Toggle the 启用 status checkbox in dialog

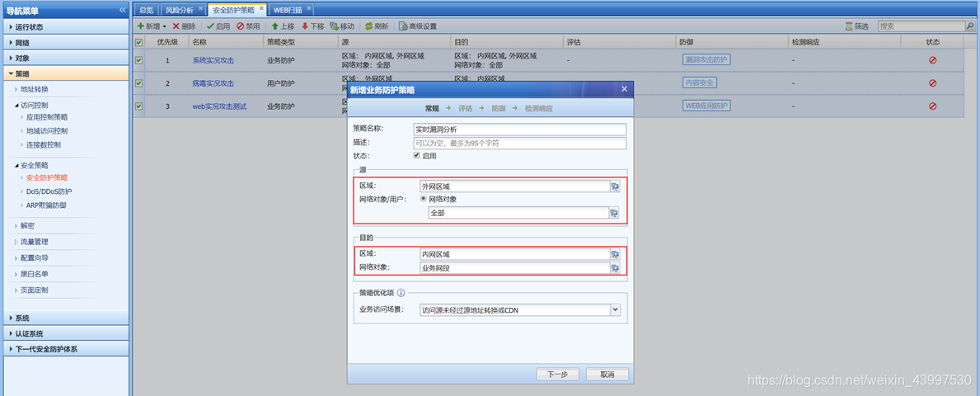(x=417, y=156)
